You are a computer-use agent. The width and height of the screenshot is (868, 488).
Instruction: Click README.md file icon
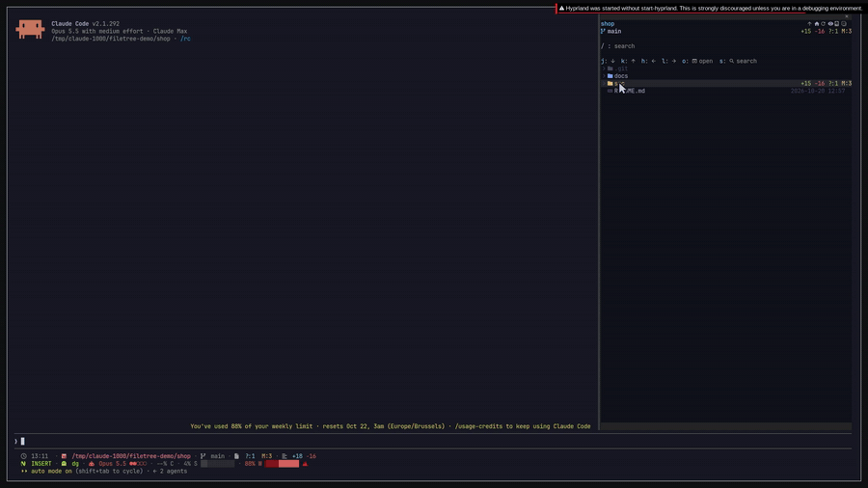[610, 91]
